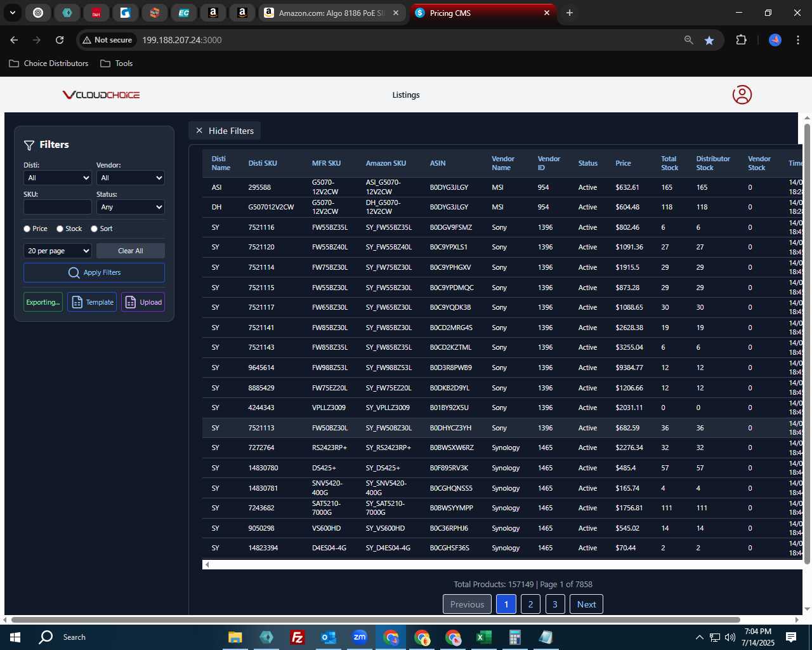Click into the SKU input field
This screenshot has height=650, width=812.
coord(58,207)
